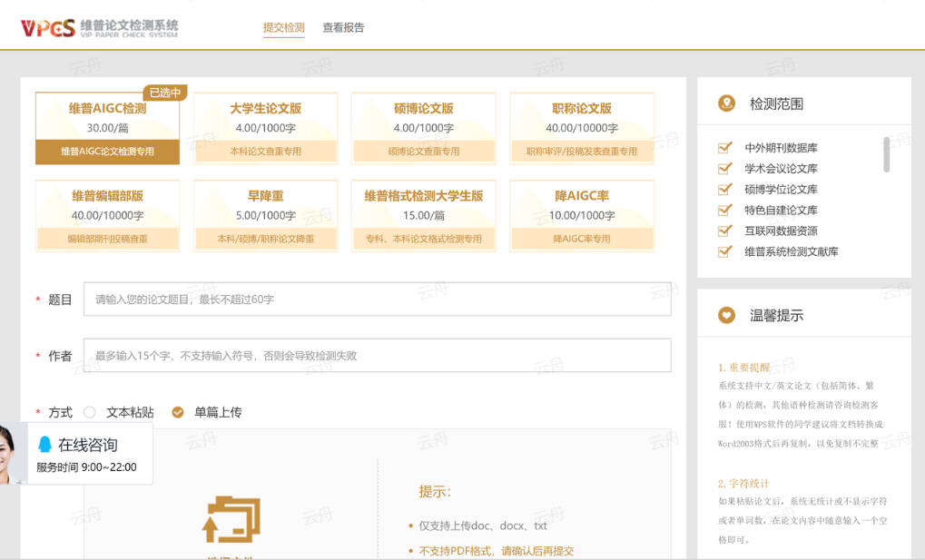Click the 提示: heading text
The image size is (925, 560).
point(435,492)
